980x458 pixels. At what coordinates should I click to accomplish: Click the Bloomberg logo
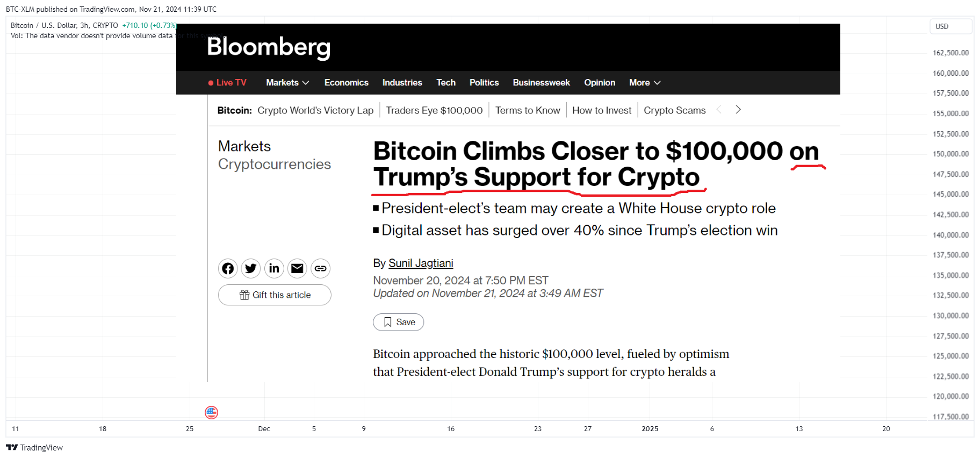269,47
